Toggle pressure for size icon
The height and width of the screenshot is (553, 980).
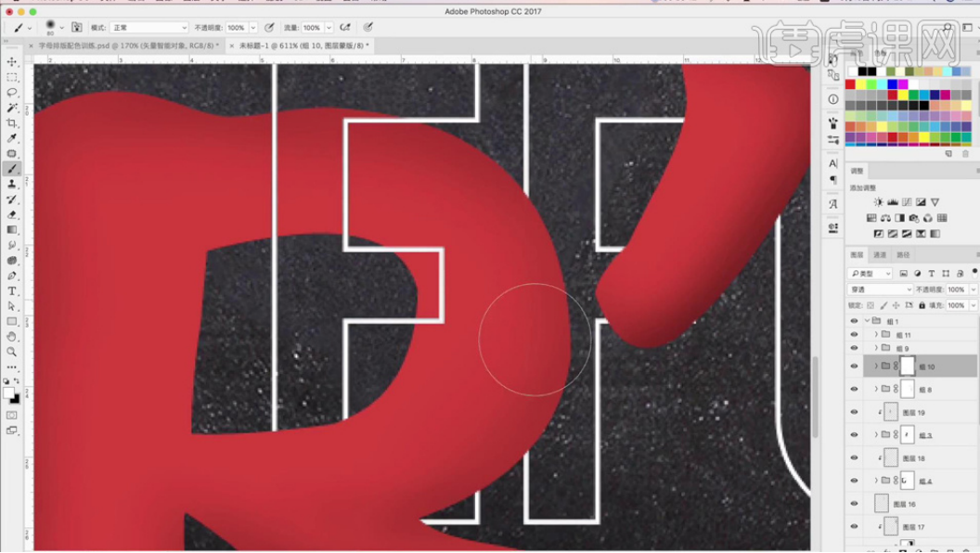point(368,28)
